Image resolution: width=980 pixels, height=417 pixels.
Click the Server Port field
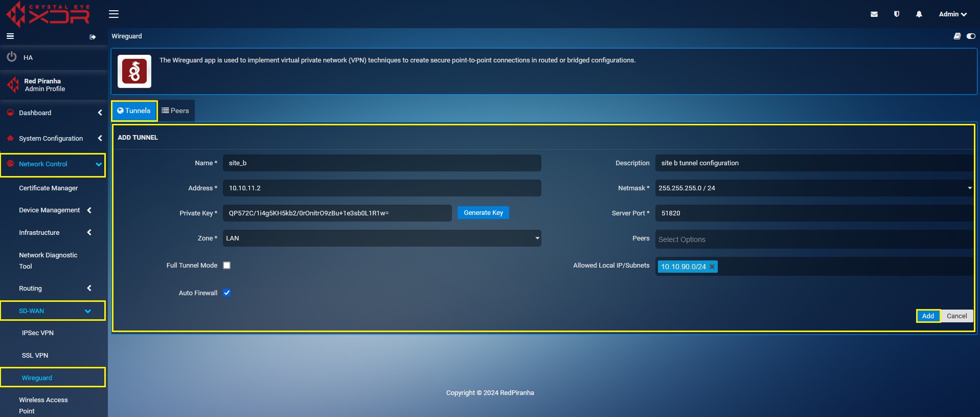pyautogui.click(x=814, y=213)
